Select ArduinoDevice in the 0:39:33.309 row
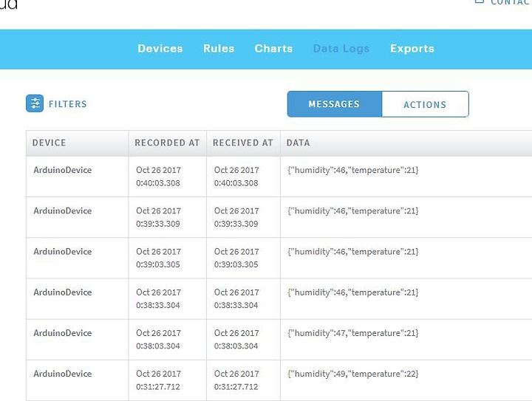The image size is (532, 401). [62, 210]
